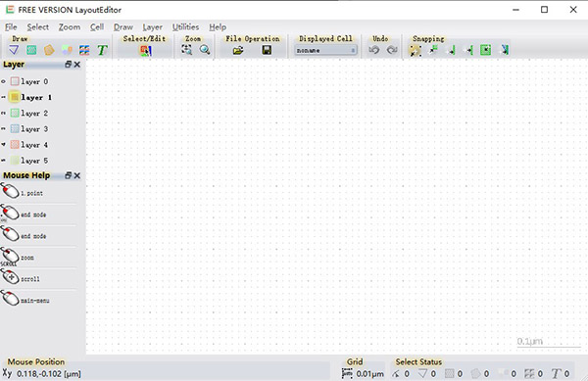Toggle the third Snapping icon
The image size is (588, 381).
(x=451, y=50)
